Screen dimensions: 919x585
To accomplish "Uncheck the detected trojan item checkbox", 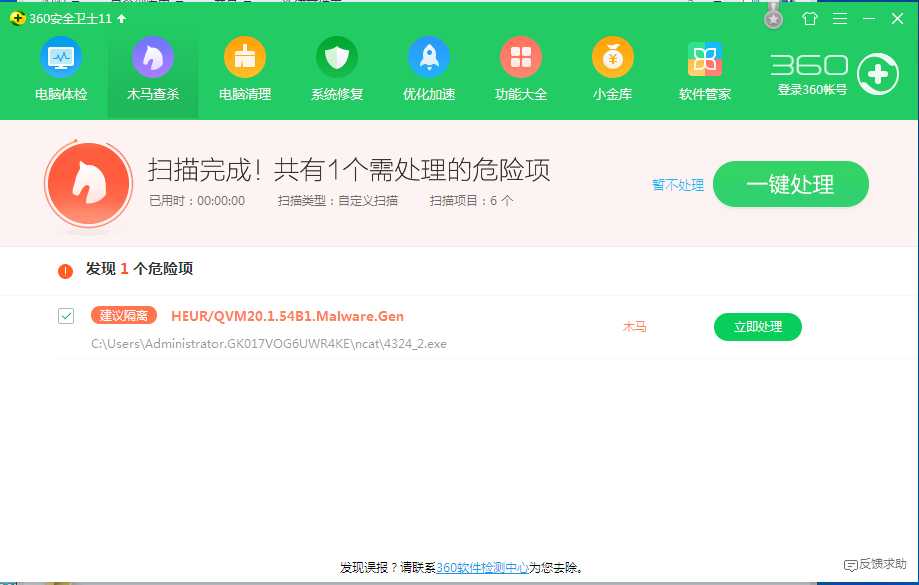I will click(65, 315).
